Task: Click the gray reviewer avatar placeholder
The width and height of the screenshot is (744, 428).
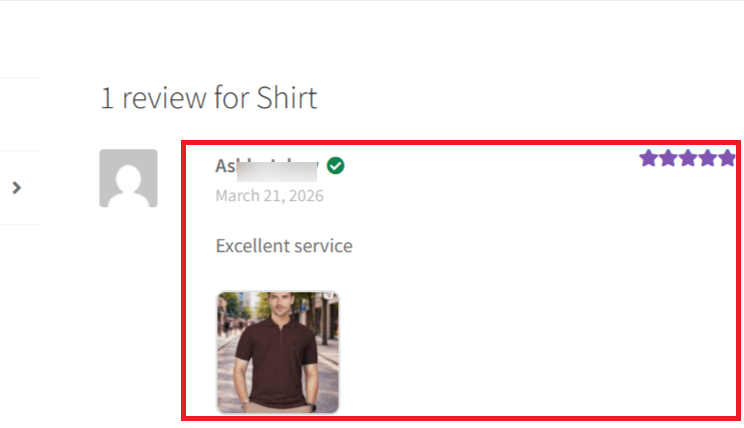Action: click(128, 178)
